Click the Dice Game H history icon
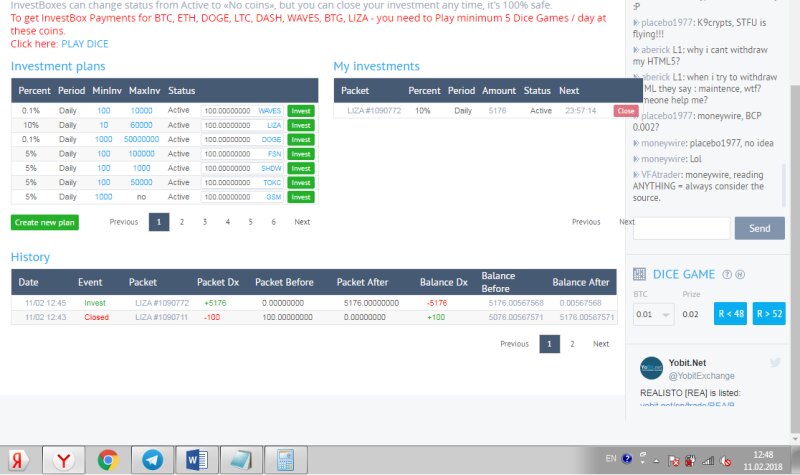Screen dimensions: 800x475 (740, 274)
